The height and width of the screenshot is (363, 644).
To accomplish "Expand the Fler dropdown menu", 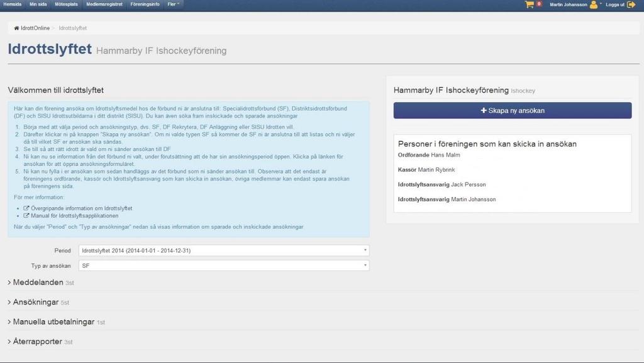I will click(174, 4).
